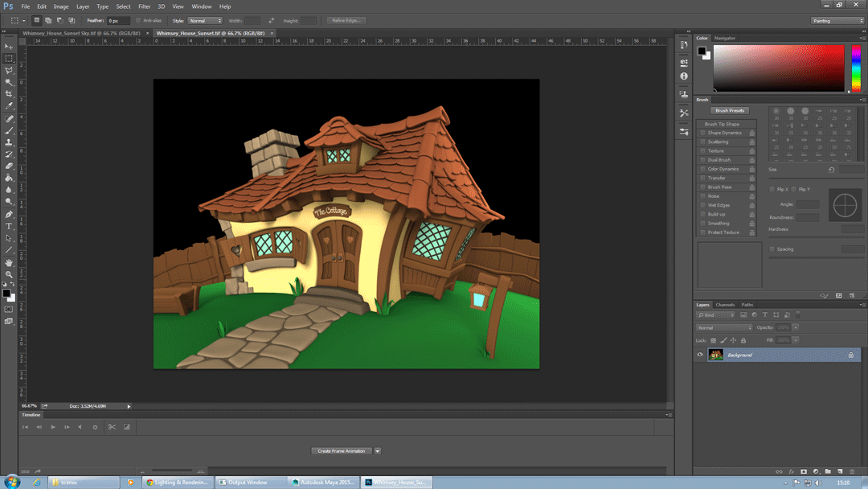This screenshot has height=489, width=868.
Task: Click the Brush Presets button
Action: (730, 111)
